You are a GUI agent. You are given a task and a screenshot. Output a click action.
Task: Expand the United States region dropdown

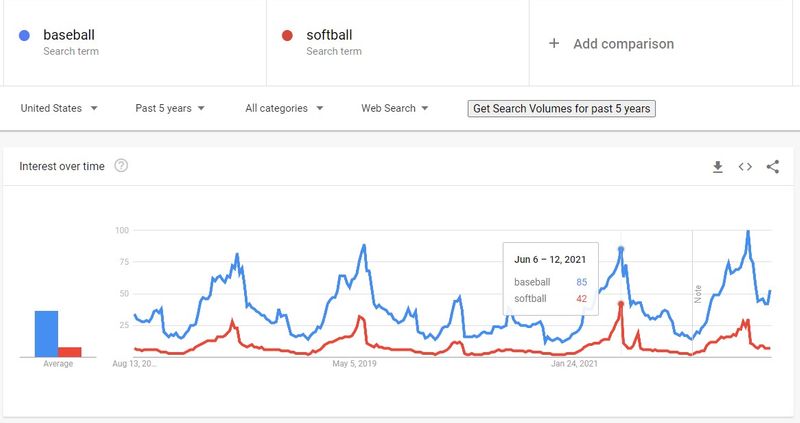click(59, 108)
